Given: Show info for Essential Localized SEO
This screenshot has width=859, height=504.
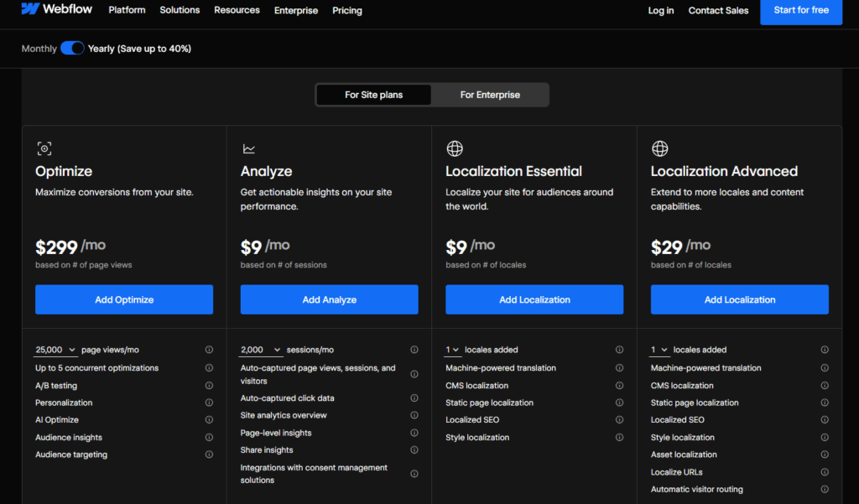Looking at the screenshot, I should point(619,419).
